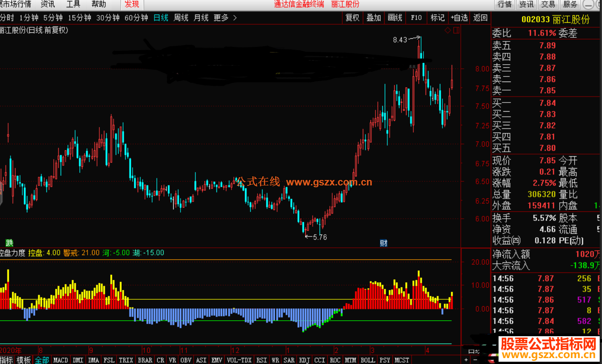Viewport: 602px width, 364px height.
Task: Select the 月线 monthly period
Action: pos(201,18)
